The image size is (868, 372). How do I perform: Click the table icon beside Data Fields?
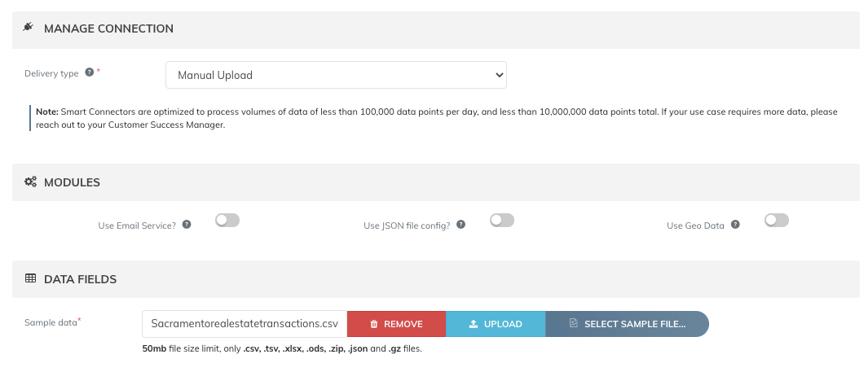30,278
